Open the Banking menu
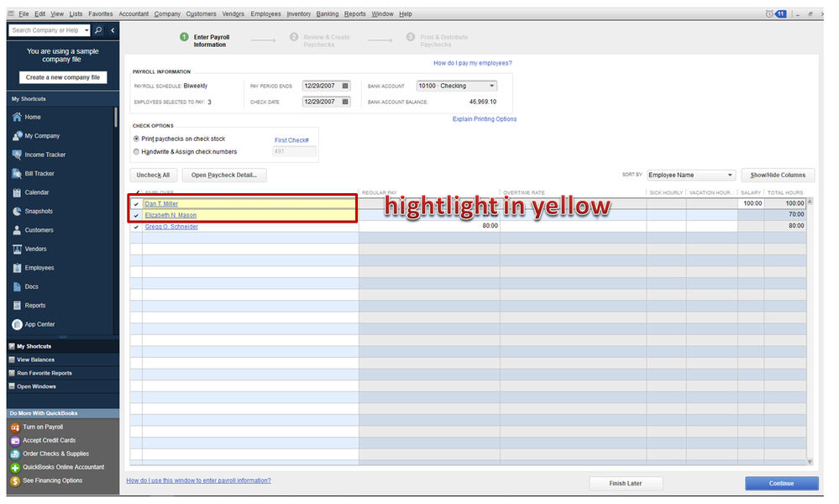The width and height of the screenshot is (839, 504). pos(327,14)
